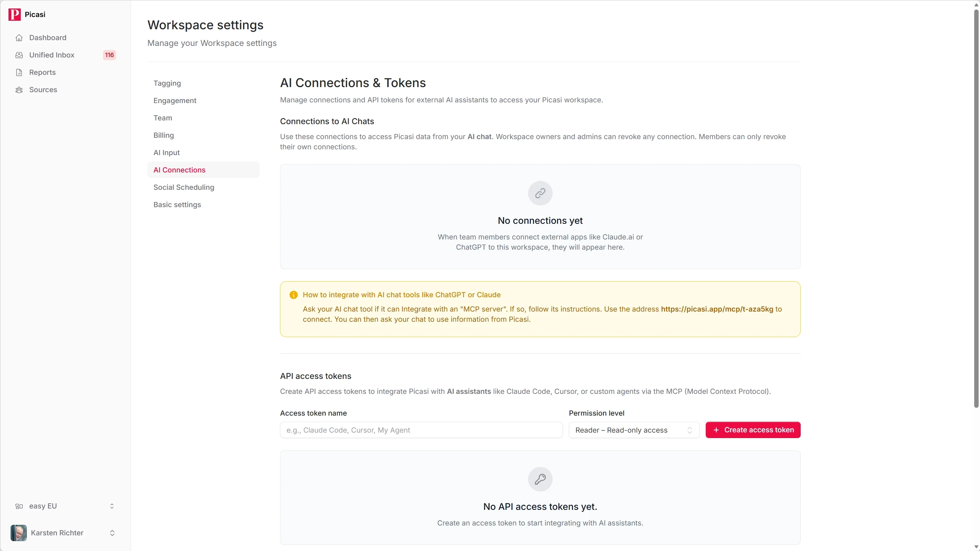980x551 pixels.
Task: Click the yellow info icon in integration notice
Action: pos(293,295)
